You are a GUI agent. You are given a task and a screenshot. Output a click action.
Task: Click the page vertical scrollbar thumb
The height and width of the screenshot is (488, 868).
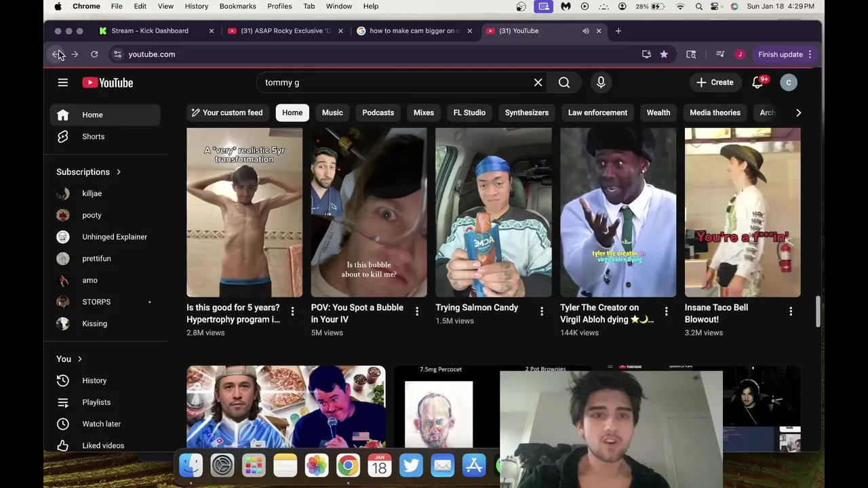[x=818, y=312]
